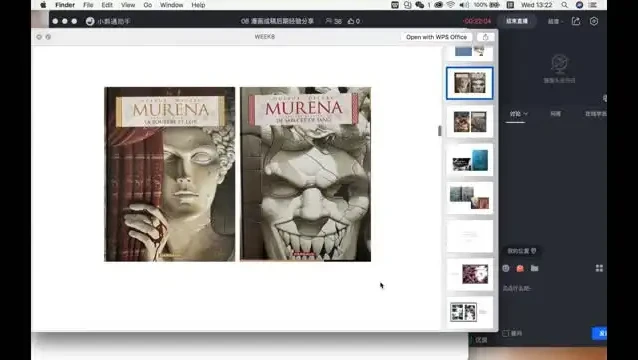The image size is (638, 360).
Task: Click the camera-off placeholder icon in the live panel
Action: pyautogui.click(x=559, y=64)
